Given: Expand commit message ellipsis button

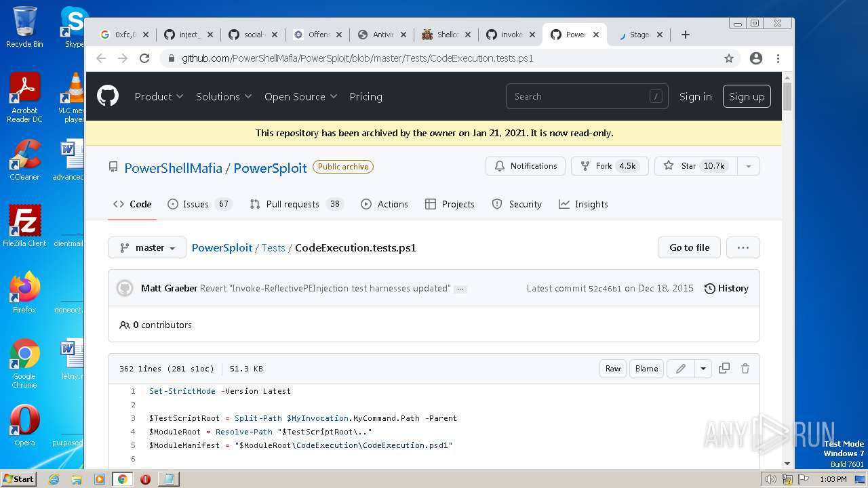Looking at the screenshot, I should tap(460, 289).
